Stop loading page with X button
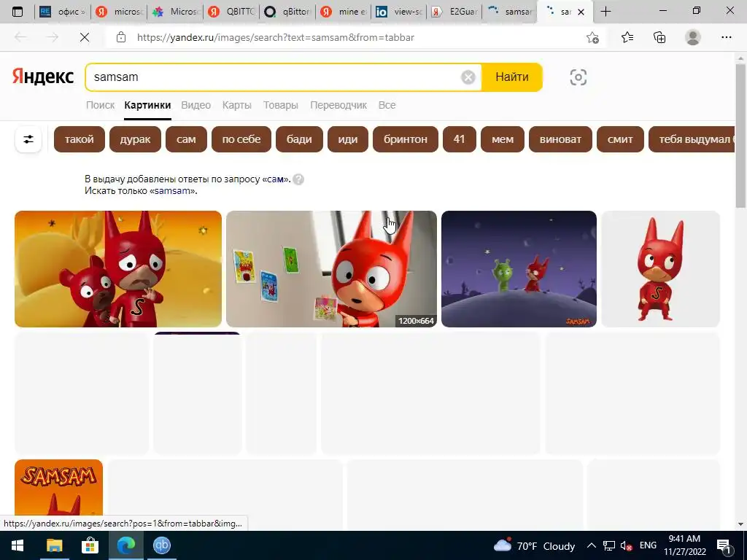747x560 pixels. (85, 37)
